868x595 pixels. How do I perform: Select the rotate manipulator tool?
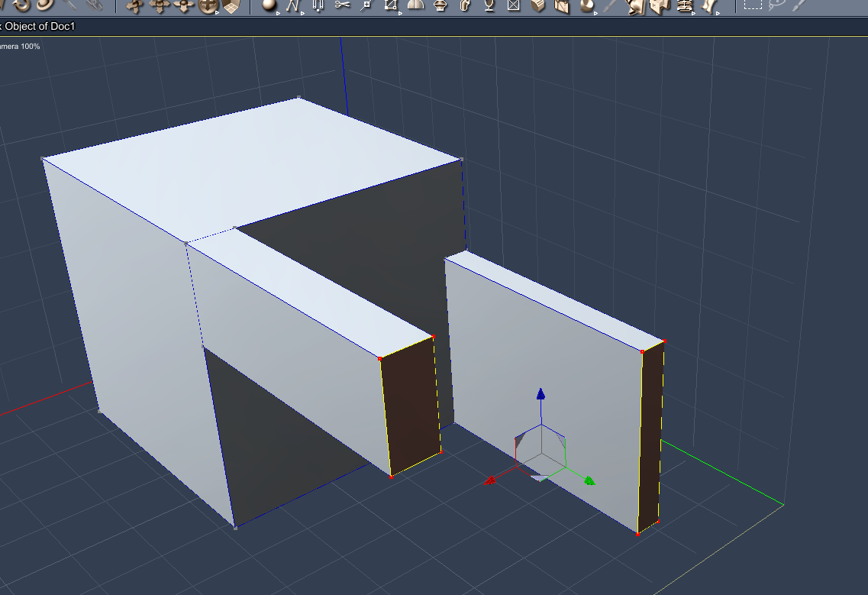point(134,6)
